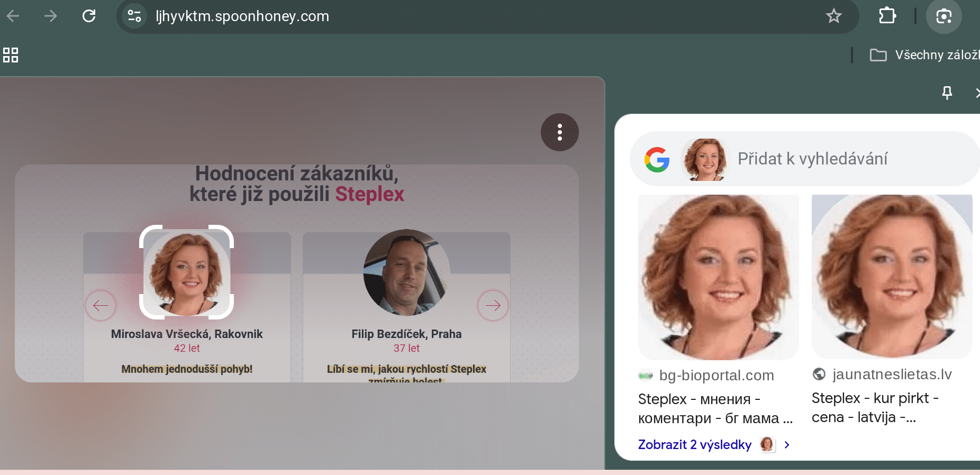Show previous customer review with left arrow
980x475 pixels.
click(x=101, y=305)
